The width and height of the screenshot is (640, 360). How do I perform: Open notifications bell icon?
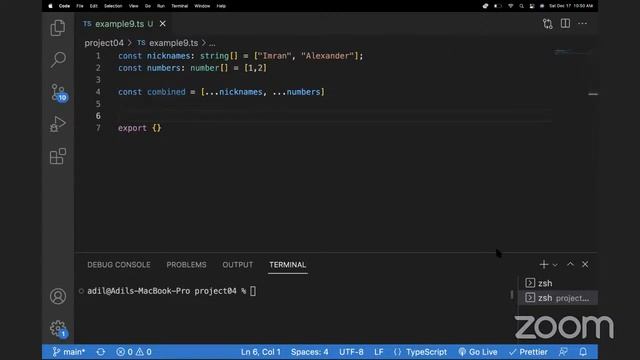click(583, 352)
